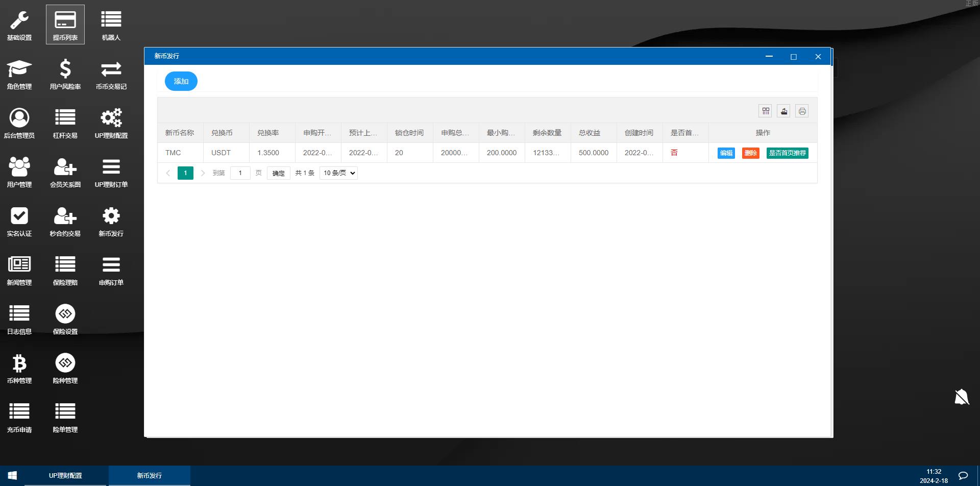Open 机器人 management from sidebar
The image size is (980, 486).
[111, 23]
